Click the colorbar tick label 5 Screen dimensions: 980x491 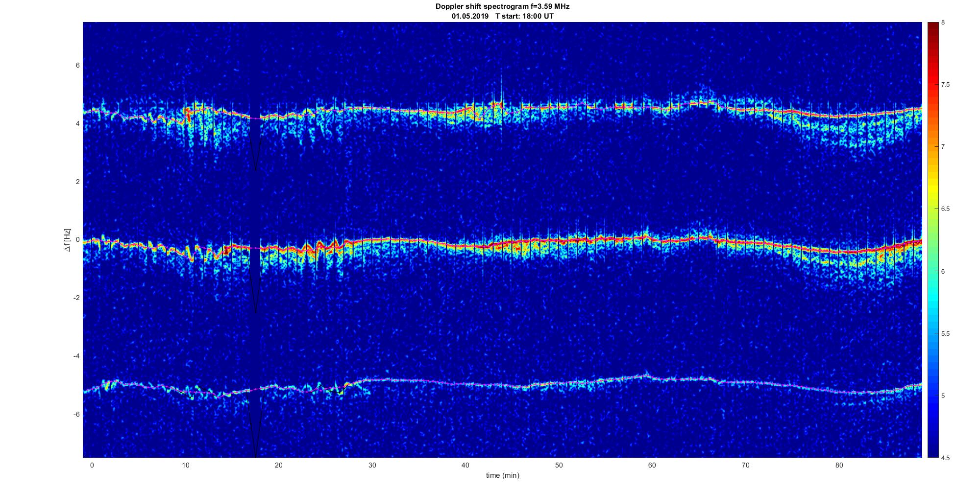pos(943,396)
